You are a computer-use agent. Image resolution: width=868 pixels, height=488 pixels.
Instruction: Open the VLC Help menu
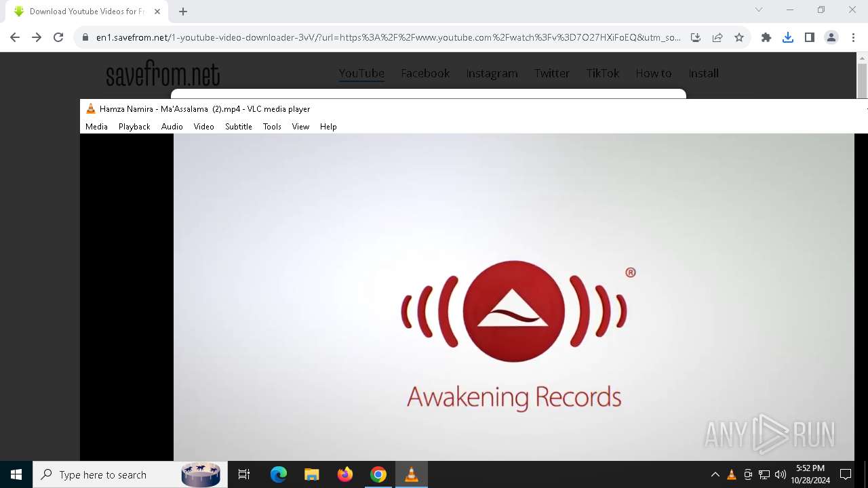click(x=328, y=127)
